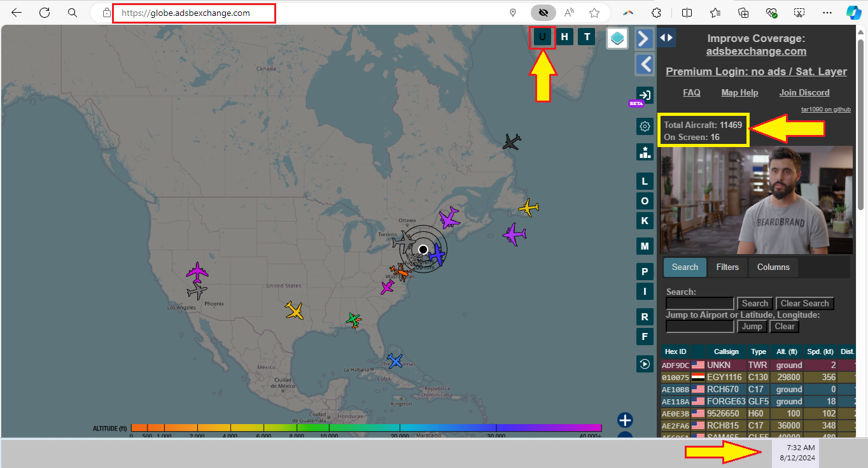Select the RCH815 aircraft row
This screenshot has width=868, height=468.
pos(759,426)
